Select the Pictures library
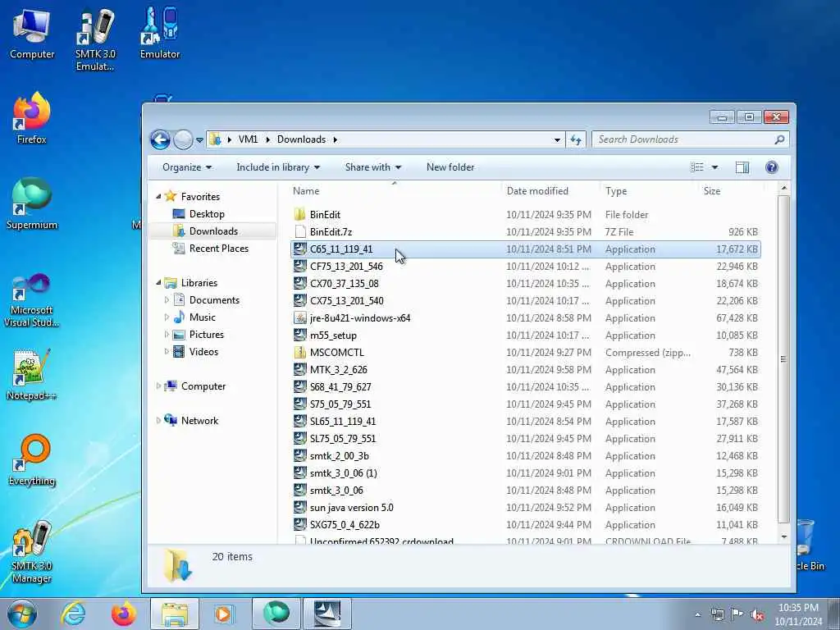Viewport: 840px width, 630px height. point(206,335)
